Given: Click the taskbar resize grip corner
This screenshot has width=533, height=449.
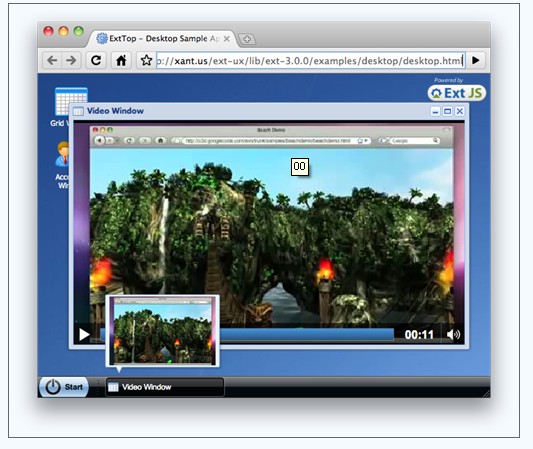Looking at the screenshot, I should click(x=486, y=394).
